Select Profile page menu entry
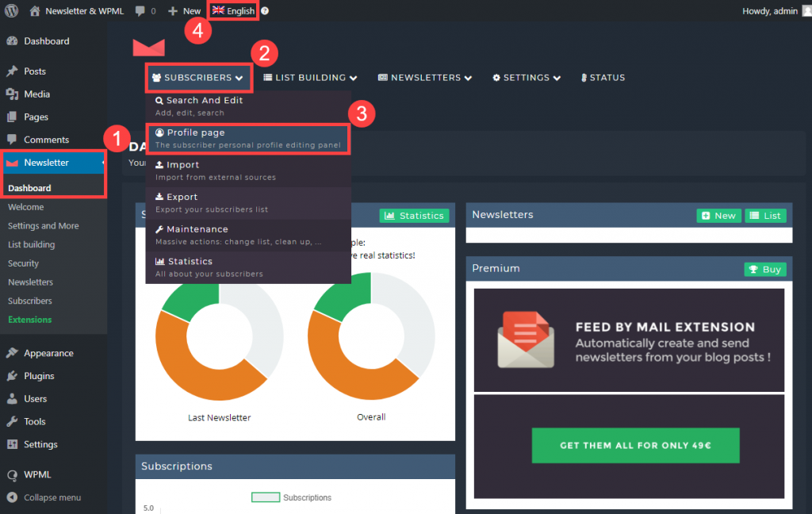The height and width of the screenshot is (514, 812). click(x=248, y=138)
